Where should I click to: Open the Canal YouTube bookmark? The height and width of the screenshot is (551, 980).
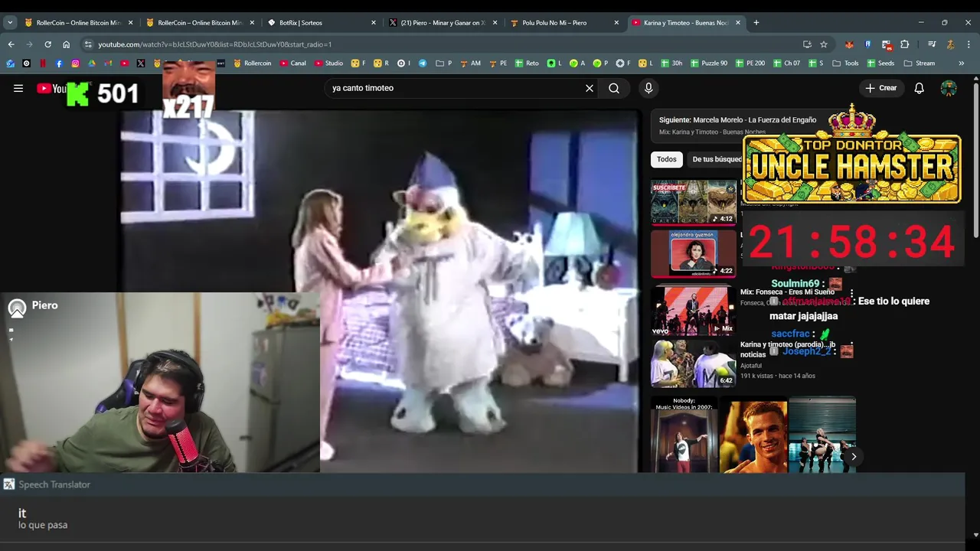tap(292, 64)
